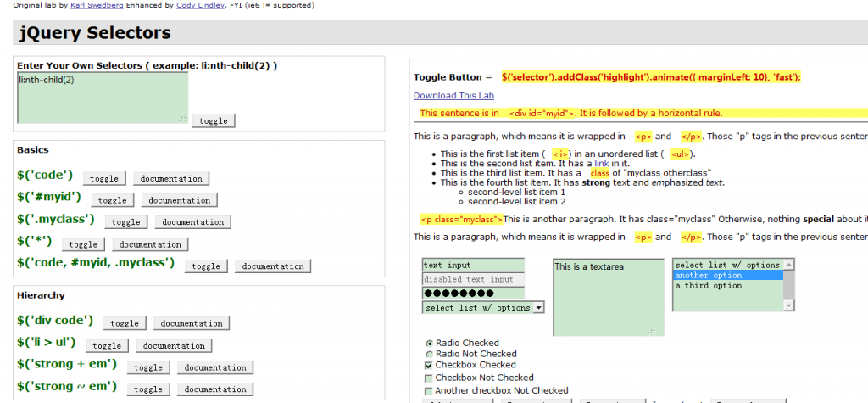Click the listbox scroll down arrow
The height and width of the screenshot is (403, 868).
(x=789, y=305)
